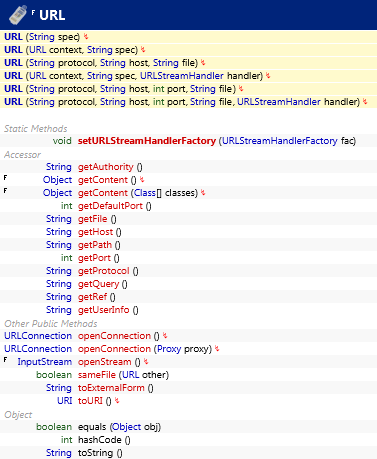
Task: Click the final marker F beside InputStream openStream
Action: pyautogui.click(x=5, y=360)
